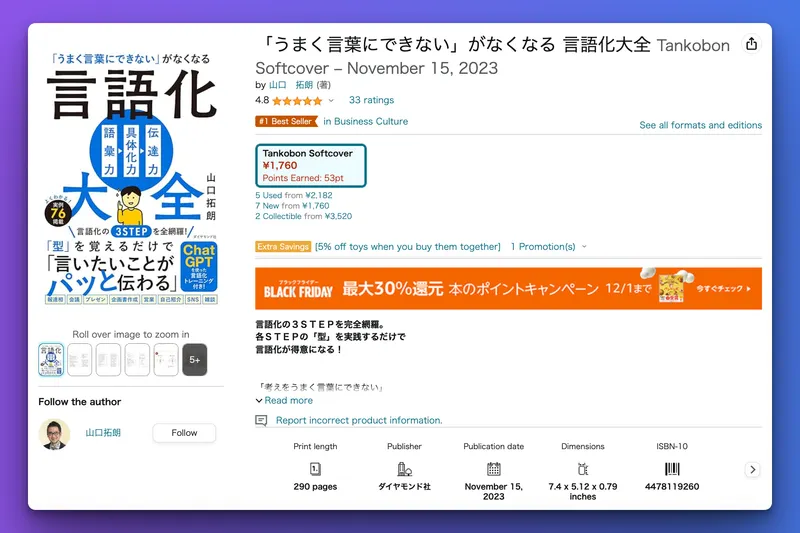Open the 5% off toys promotion link

click(x=408, y=247)
